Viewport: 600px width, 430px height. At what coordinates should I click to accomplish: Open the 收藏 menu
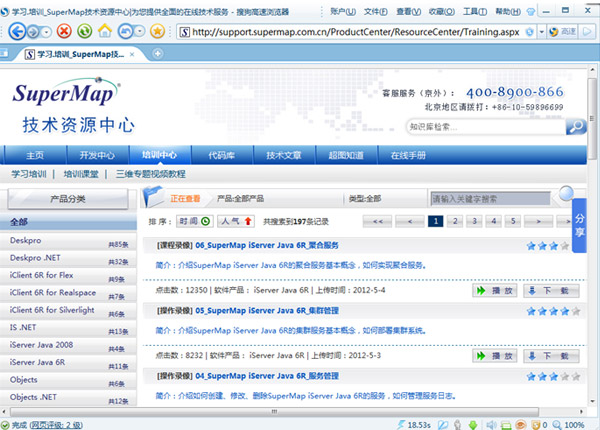(442, 11)
